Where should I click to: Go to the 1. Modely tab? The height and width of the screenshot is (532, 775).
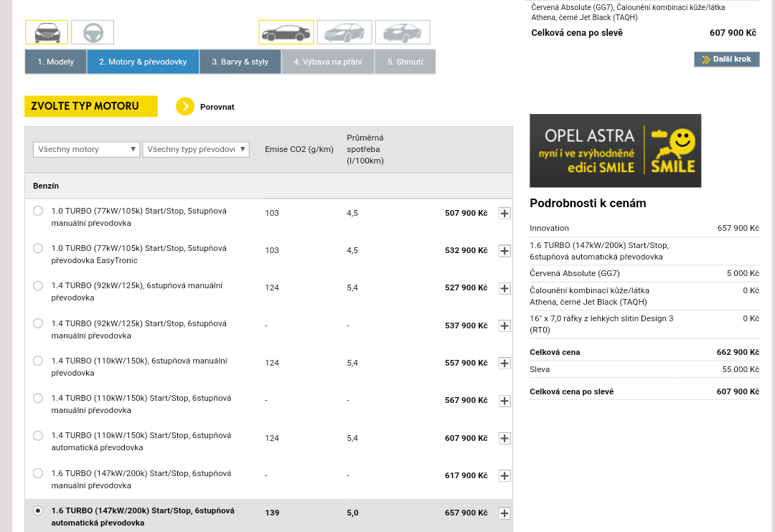click(x=56, y=62)
